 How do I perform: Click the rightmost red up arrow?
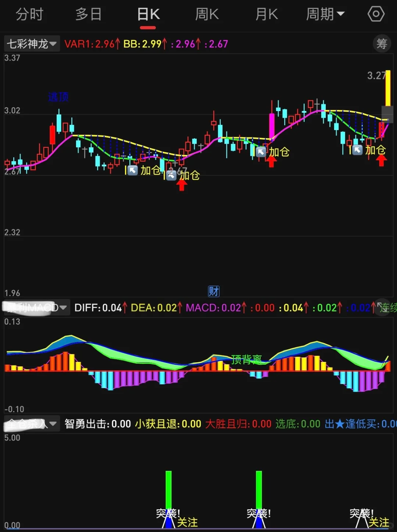coord(381,160)
